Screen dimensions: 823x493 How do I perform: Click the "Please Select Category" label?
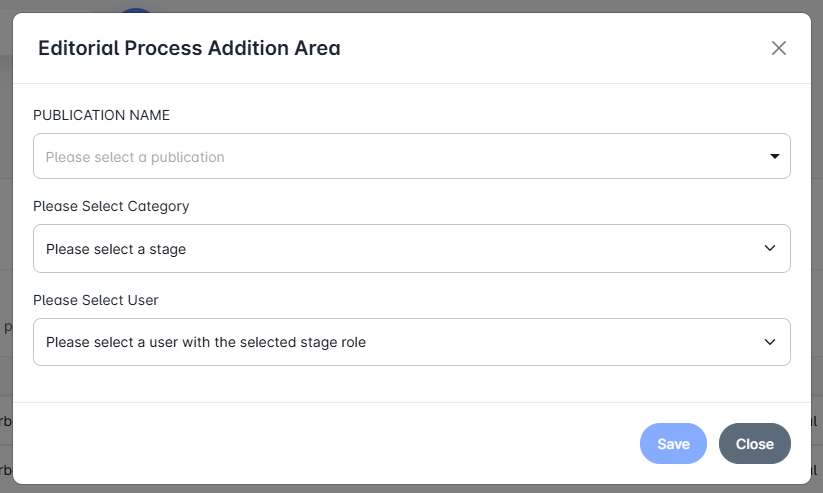tap(111, 206)
